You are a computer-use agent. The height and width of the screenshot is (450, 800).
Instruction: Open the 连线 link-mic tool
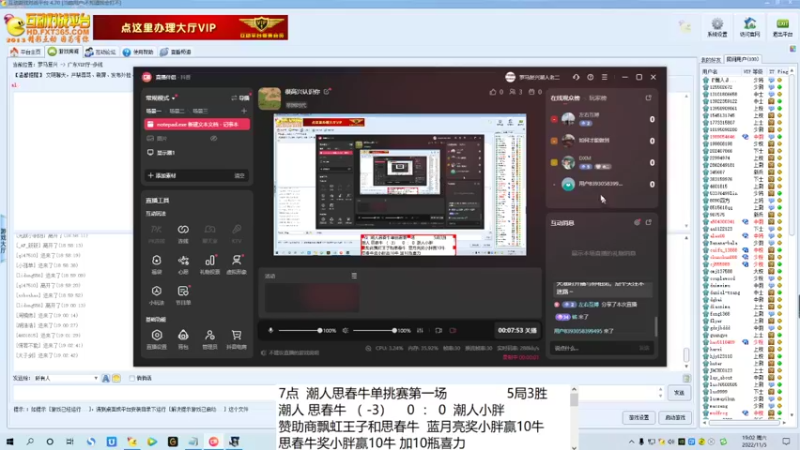coord(183,234)
